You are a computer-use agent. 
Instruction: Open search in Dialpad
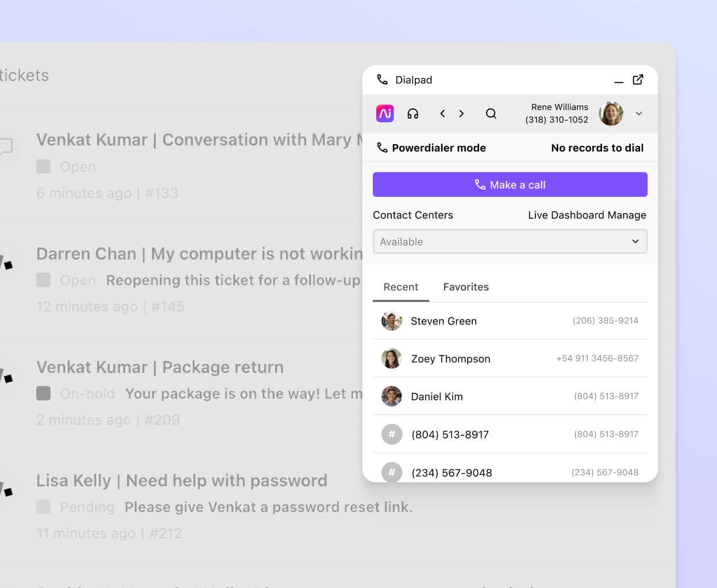[x=491, y=113]
